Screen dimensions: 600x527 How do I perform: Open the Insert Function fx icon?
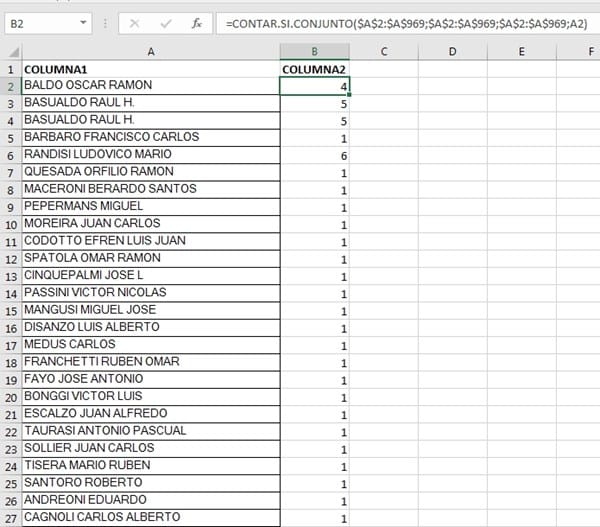[197, 24]
